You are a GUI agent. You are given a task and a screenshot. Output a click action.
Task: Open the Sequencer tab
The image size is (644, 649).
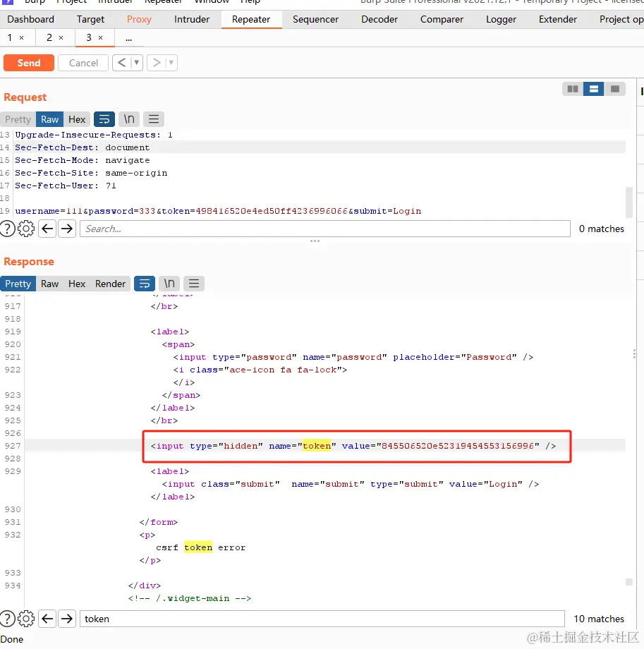[x=315, y=20]
